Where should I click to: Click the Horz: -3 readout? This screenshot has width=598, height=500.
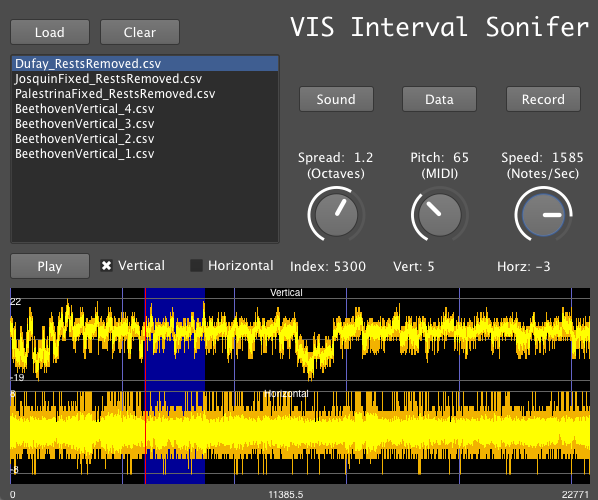pos(524,266)
